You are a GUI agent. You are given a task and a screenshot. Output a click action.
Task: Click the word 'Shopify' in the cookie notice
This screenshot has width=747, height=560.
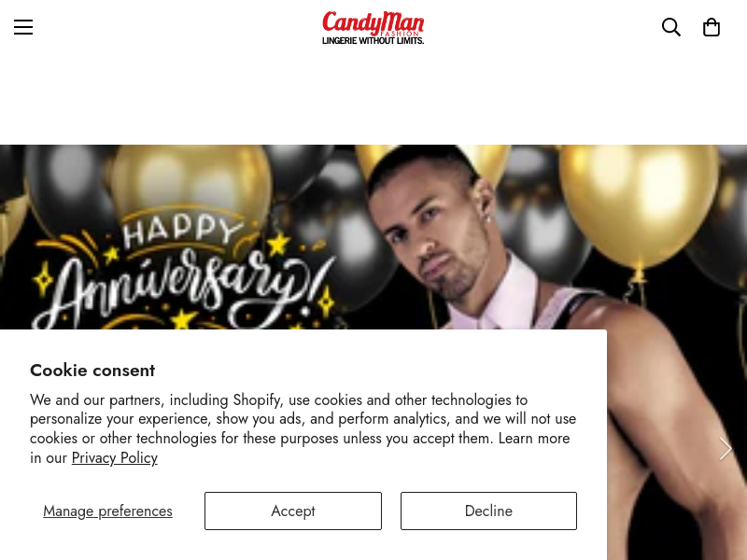257,399
